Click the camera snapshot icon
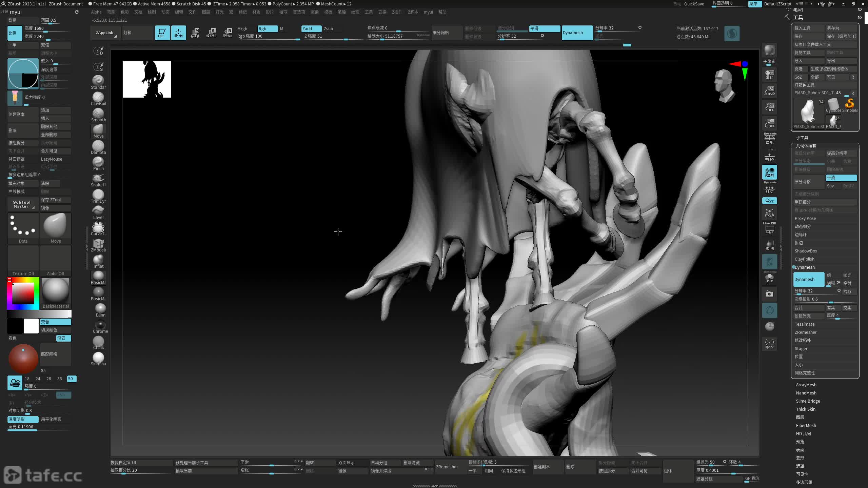The width and height of the screenshot is (868, 488). tap(769, 293)
